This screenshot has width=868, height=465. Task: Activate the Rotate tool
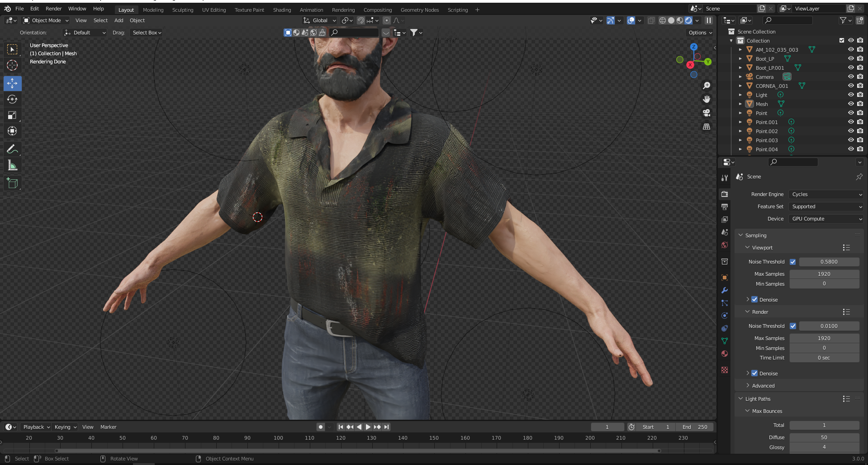12,99
